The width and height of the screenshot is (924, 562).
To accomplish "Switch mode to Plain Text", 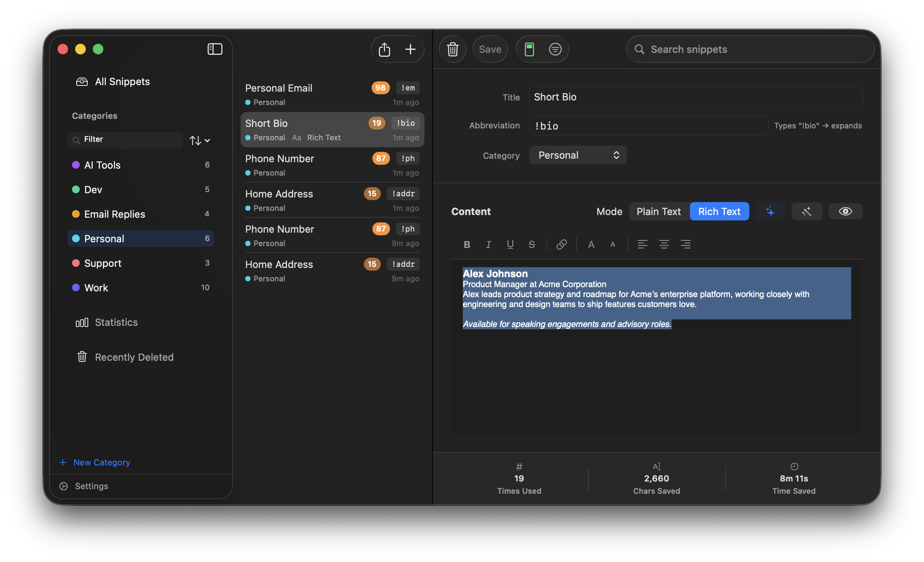I will tap(659, 211).
